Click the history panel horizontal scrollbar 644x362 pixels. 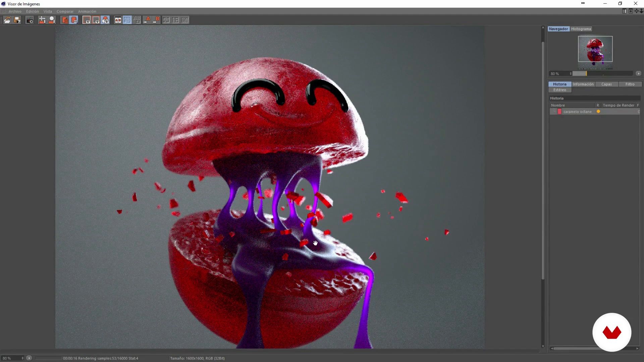click(595, 349)
